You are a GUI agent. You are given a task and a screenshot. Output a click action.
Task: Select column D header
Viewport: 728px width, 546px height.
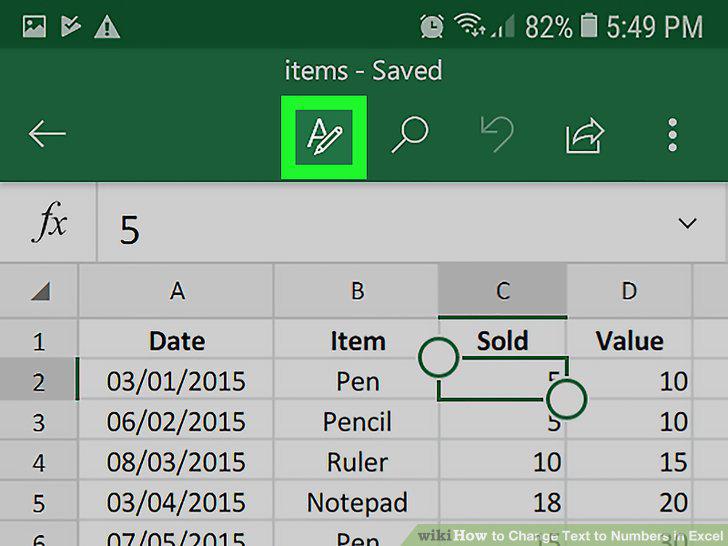[x=629, y=291]
